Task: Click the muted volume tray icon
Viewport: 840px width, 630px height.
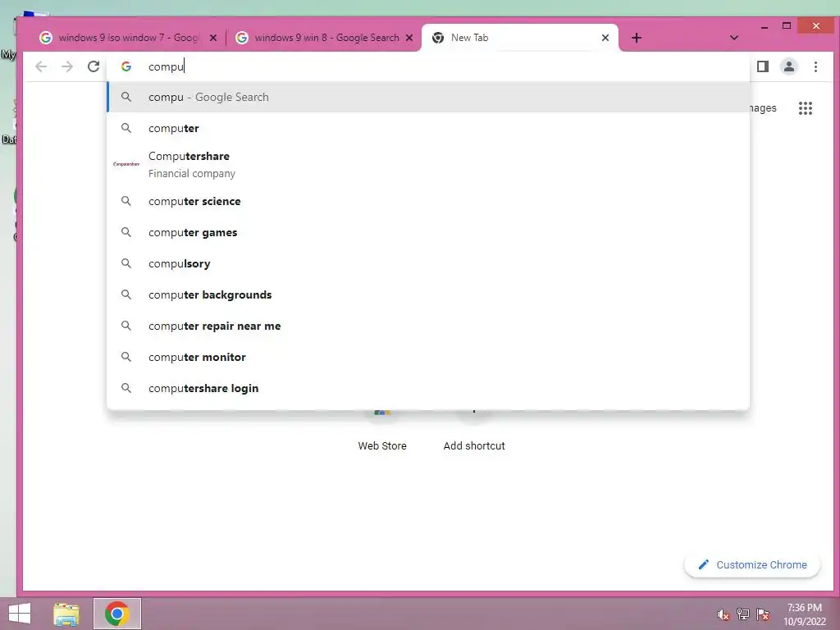Action: (724, 614)
